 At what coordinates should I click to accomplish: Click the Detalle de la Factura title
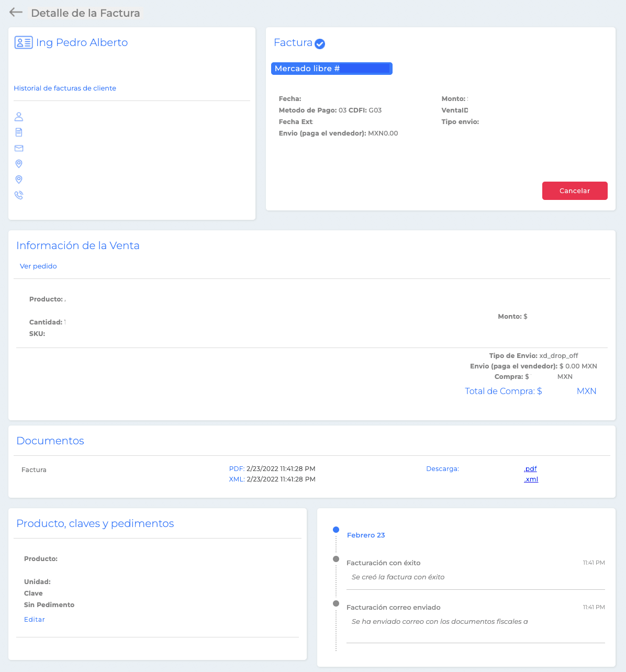[85, 13]
